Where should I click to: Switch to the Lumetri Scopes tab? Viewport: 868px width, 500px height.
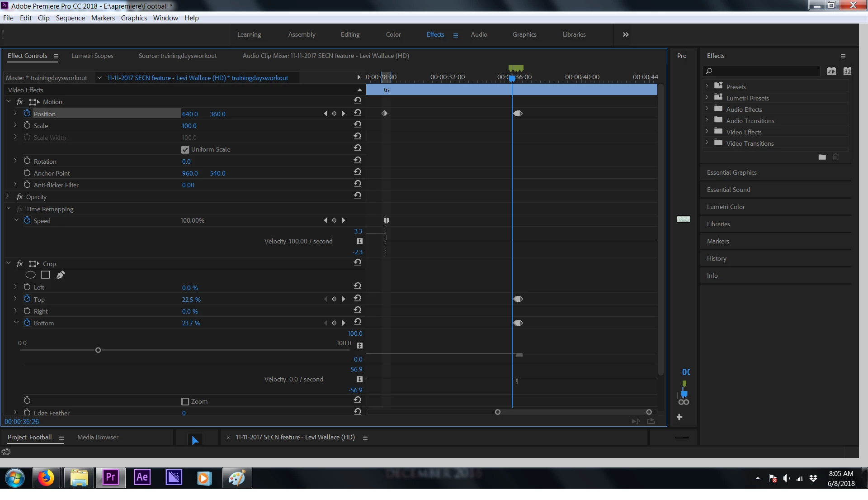point(92,56)
